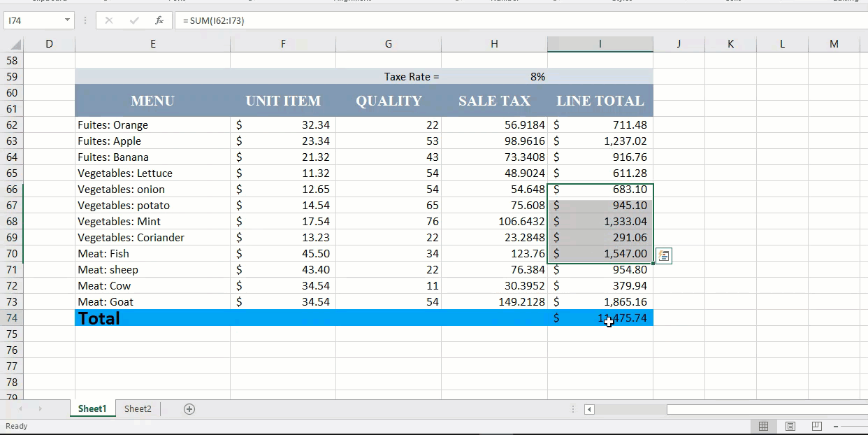
Task: Click the sale tax value 149.2128
Action: click(x=494, y=302)
